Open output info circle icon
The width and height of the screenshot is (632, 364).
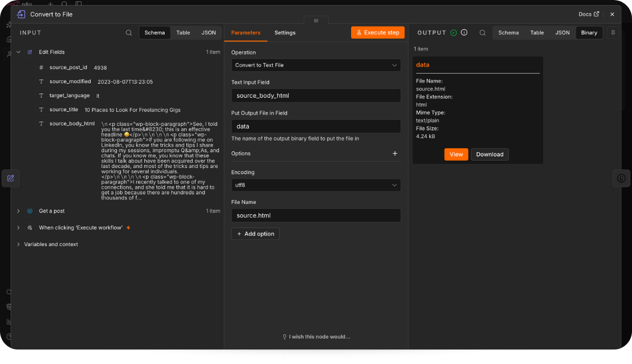[x=465, y=32]
